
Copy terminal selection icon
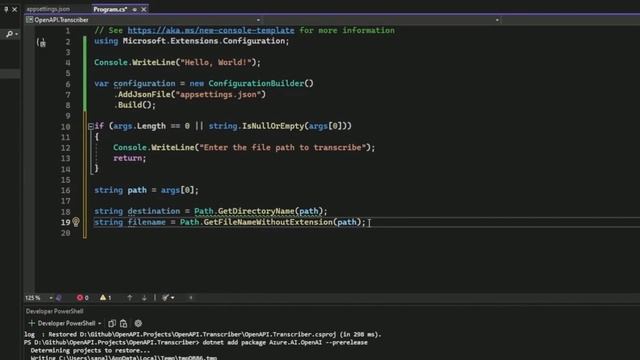pos(112,323)
